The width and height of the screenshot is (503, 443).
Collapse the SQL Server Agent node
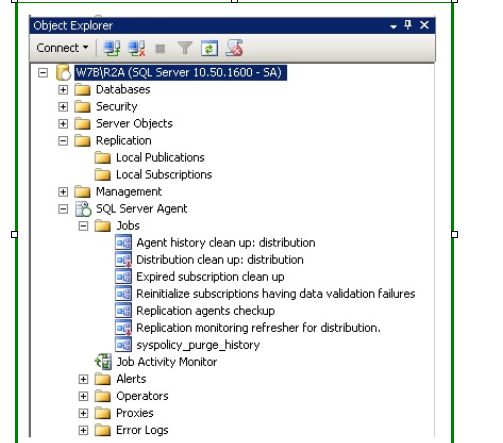click(63, 209)
